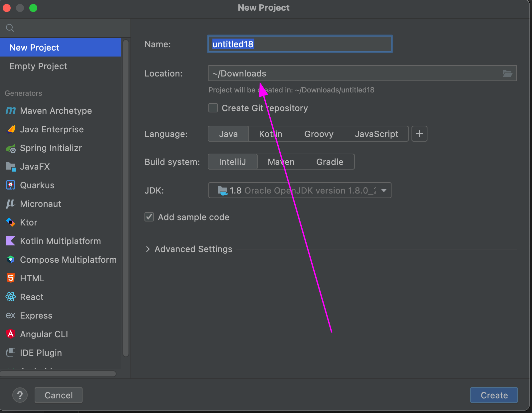Click the search magnifier icon
The height and width of the screenshot is (413, 532).
tap(10, 28)
